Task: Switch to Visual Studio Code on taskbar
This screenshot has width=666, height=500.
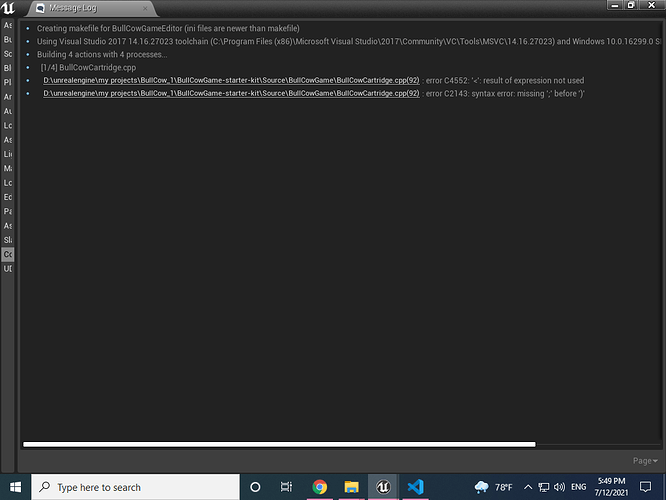Action: (x=415, y=487)
